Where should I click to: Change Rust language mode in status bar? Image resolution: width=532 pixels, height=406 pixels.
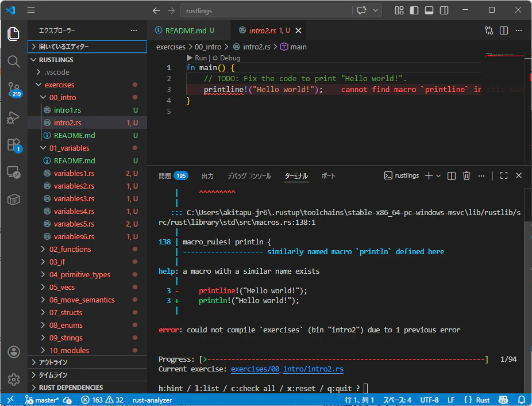[483, 400]
